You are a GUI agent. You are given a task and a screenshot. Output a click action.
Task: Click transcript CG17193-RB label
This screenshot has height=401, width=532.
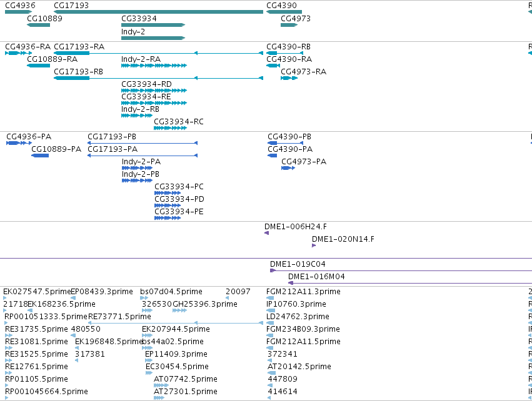point(78,72)
